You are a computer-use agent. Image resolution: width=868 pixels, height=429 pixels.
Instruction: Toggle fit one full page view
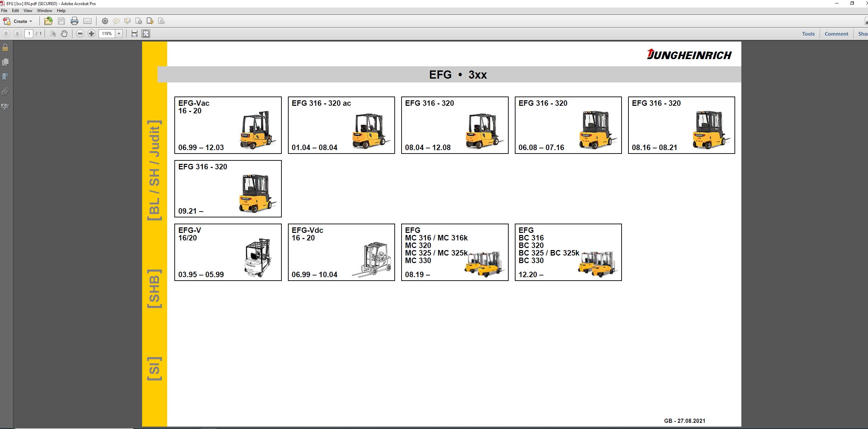(146, 34)
